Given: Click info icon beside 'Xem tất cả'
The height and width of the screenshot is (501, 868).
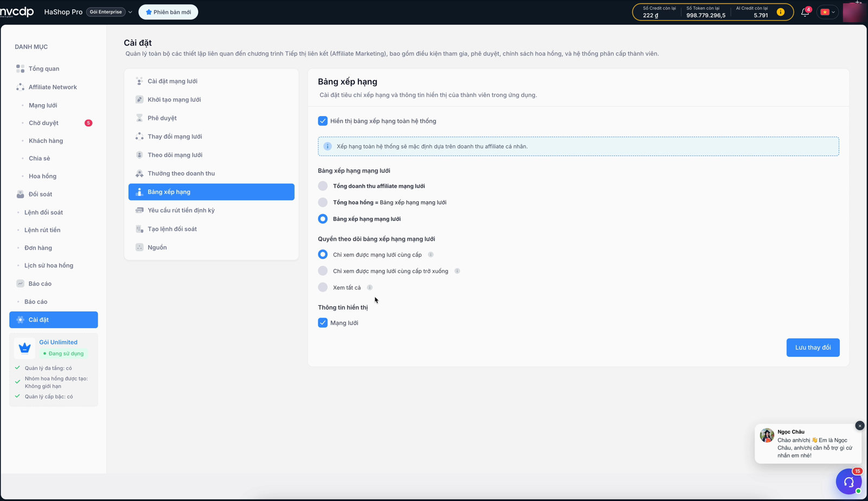Looking at the screenshot, I should pos(369,287).
